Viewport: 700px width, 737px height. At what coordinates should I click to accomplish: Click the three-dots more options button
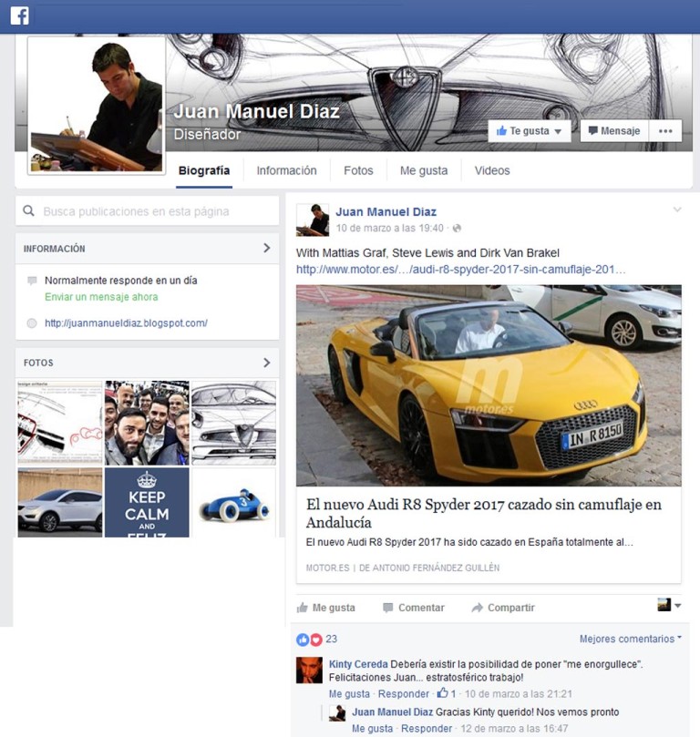click(665, 131)
